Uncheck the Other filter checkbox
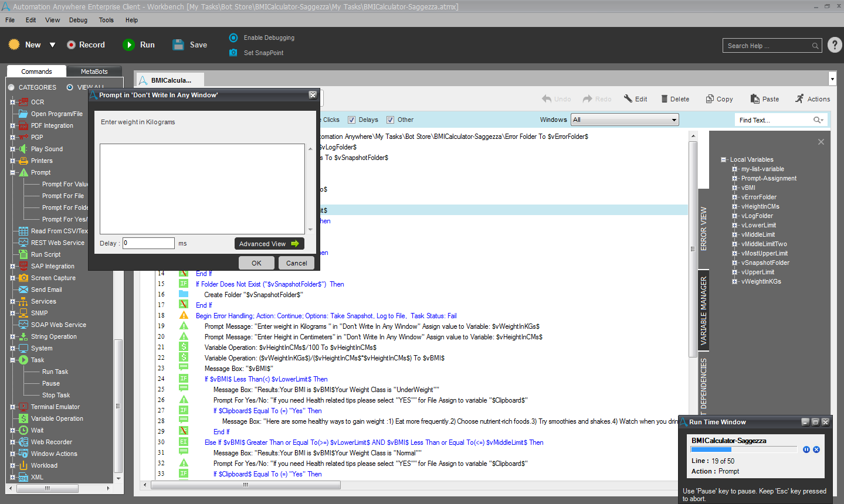The image size is (844, 504). click(x=390, y=120)
